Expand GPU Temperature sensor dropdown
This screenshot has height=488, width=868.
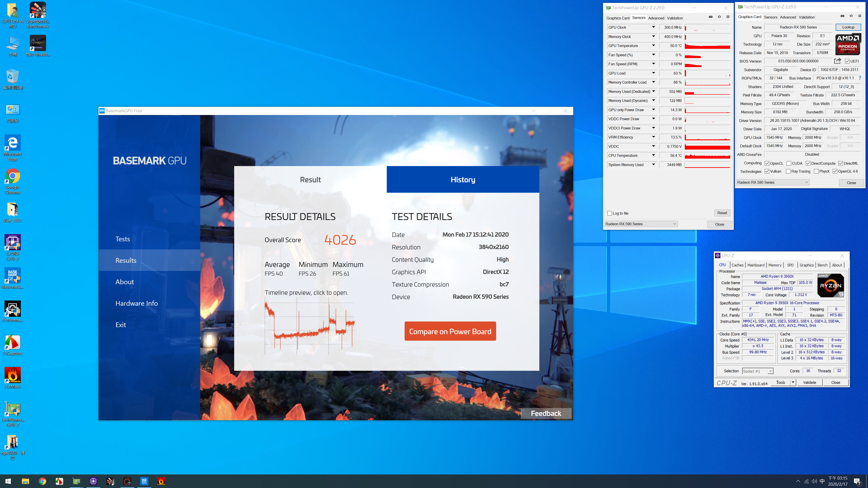coord(653,45)
